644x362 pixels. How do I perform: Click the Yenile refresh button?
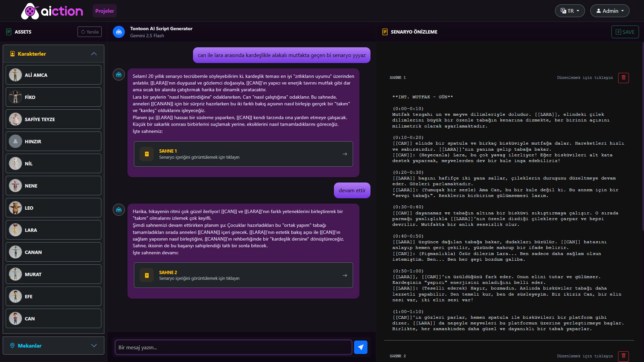point(90,32)
